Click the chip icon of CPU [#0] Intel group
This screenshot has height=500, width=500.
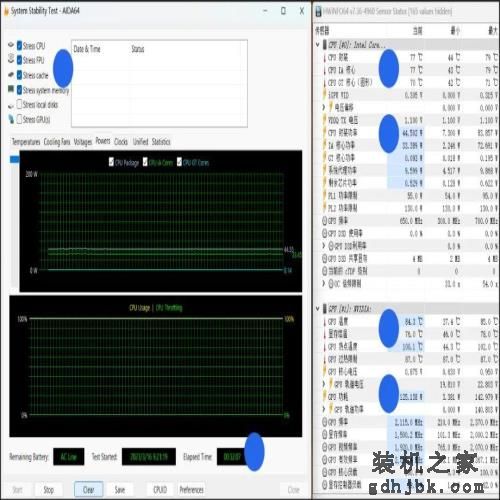(x=324, y=45)
